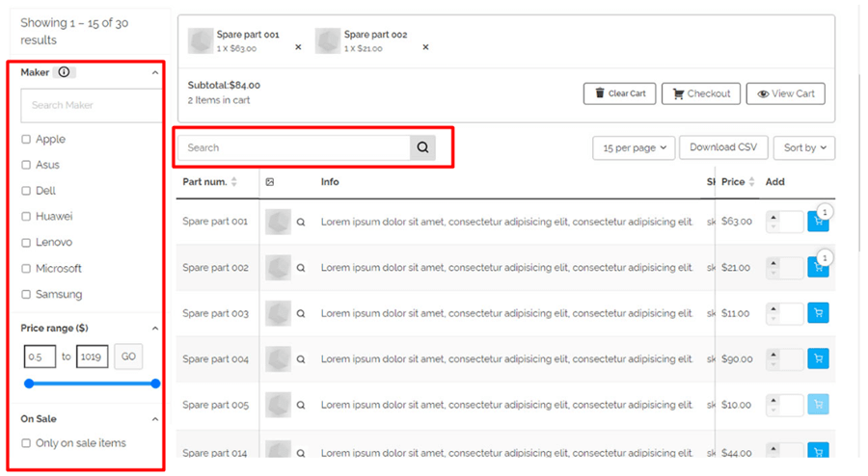Image resolution: width=868 pixels, height=476 pixels.
Task: Remove Spare part 001 from cart
Action: (x=298, y=47)
